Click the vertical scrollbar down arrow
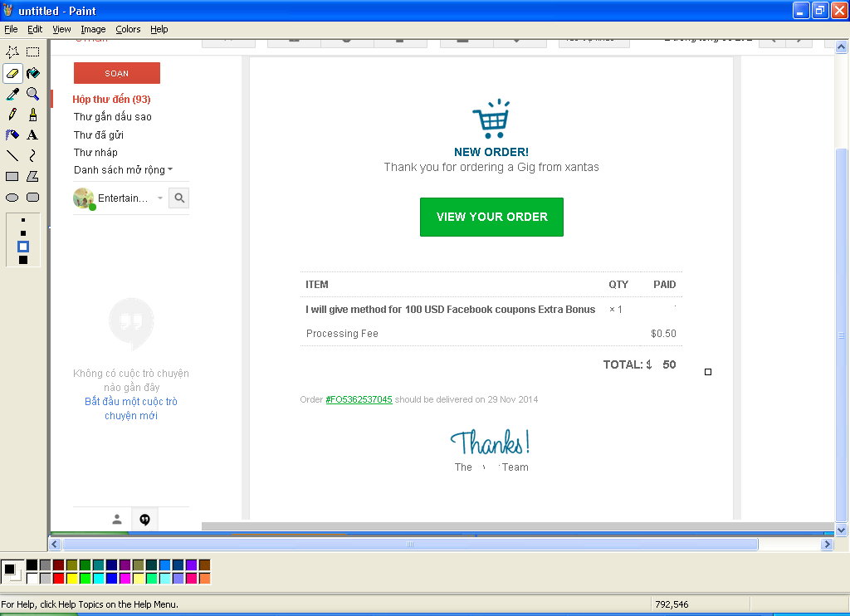 pos(842,530)
